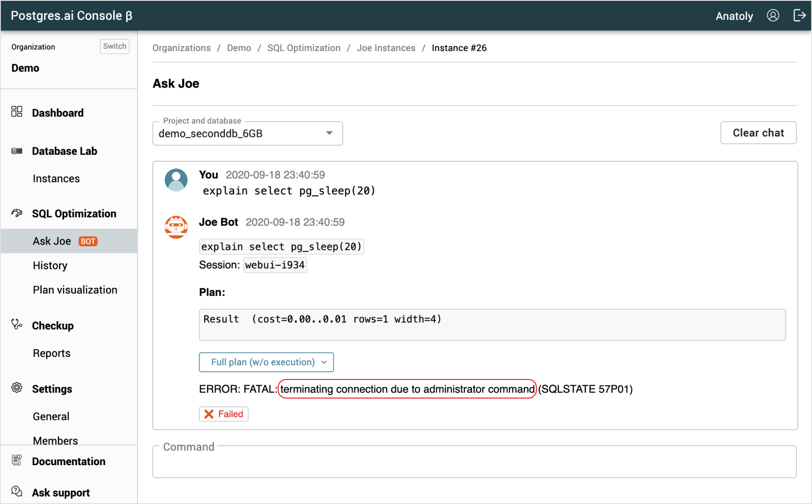Focus the Command input field
Screen dimensions: 812x504
click(x=474, y=462)
